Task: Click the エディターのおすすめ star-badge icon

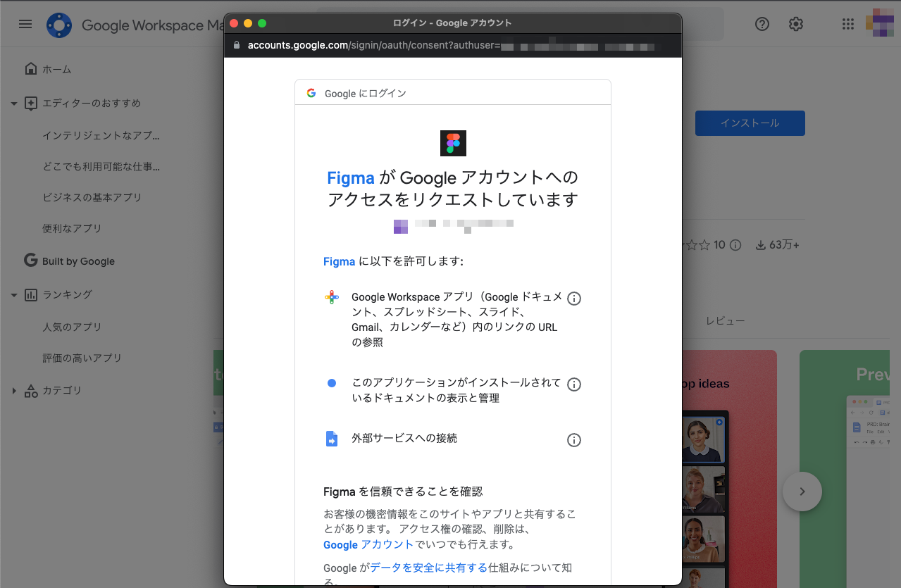Action: (x=30, y=104)
